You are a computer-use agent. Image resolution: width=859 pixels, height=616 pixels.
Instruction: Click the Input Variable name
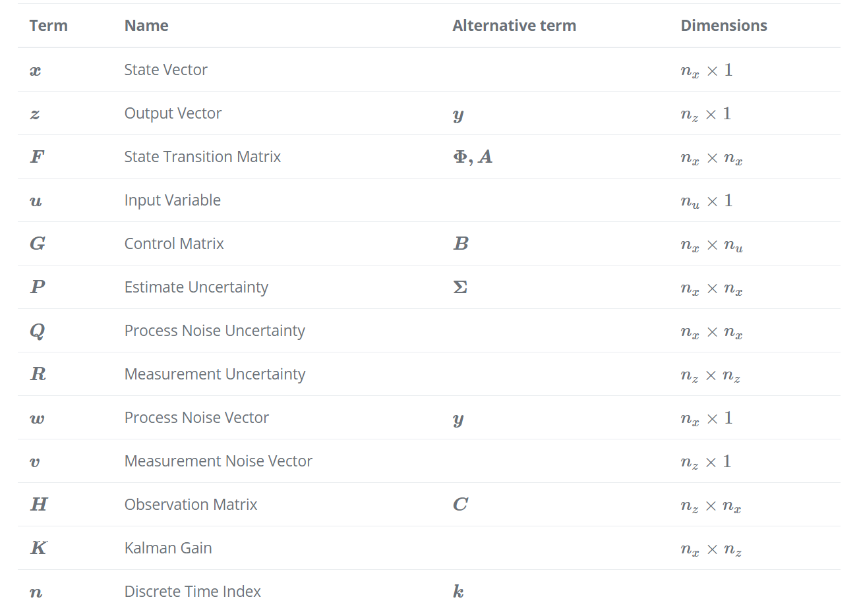(172, 200)
